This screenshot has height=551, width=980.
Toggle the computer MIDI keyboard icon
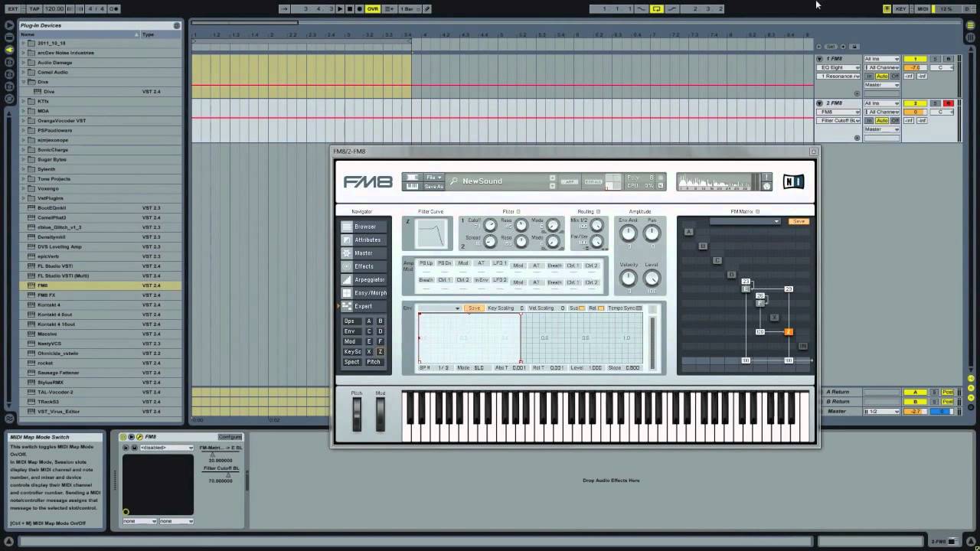click(x=887, y=8)
